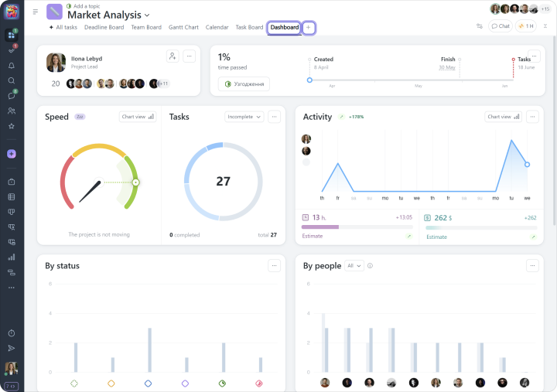Image resolution: width=557 pixels, height=392 pixels.
Task: Open the Deadline Board tab
Action: (104, 27)
